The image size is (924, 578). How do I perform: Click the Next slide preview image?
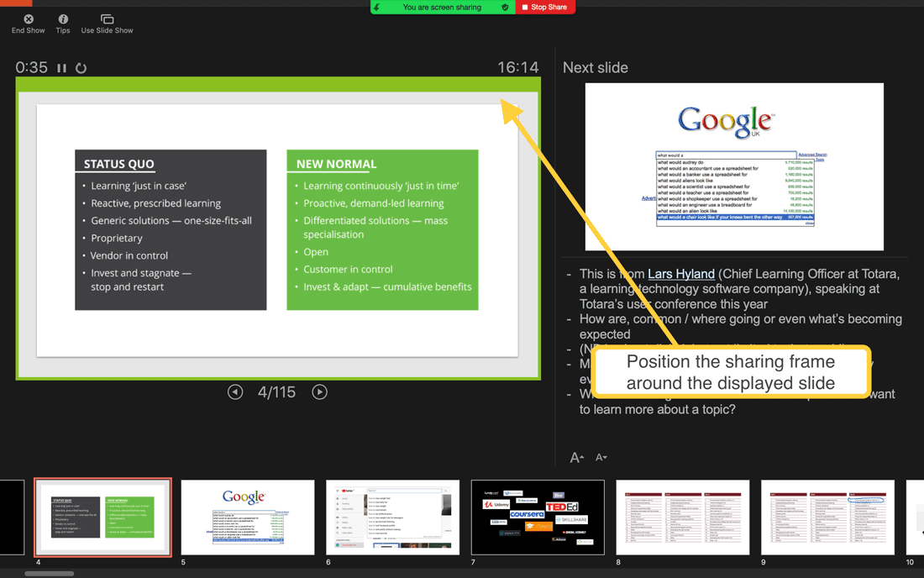pyautogui.click(x=734, y=166)
